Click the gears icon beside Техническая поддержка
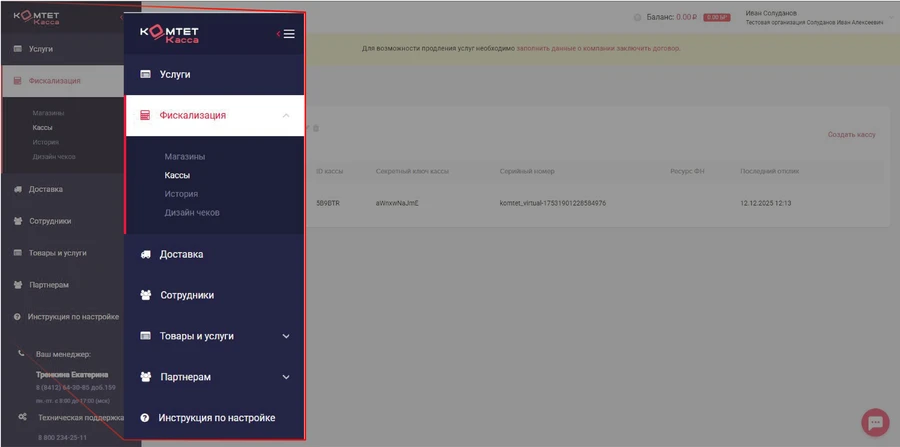 pos(21,417)
